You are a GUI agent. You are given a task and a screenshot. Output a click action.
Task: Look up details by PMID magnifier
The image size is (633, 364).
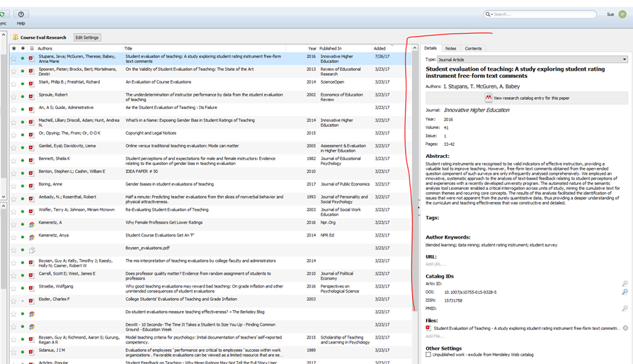[625, 308]
